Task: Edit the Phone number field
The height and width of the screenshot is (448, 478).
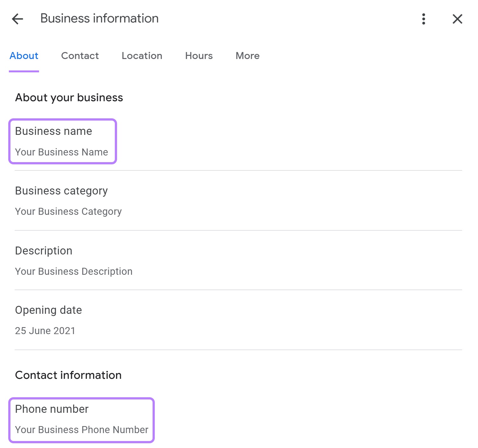Action: coord(52,409)
